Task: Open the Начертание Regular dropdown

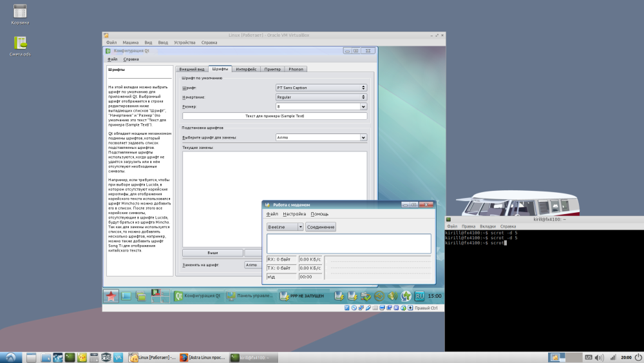Action: point(321,97)
